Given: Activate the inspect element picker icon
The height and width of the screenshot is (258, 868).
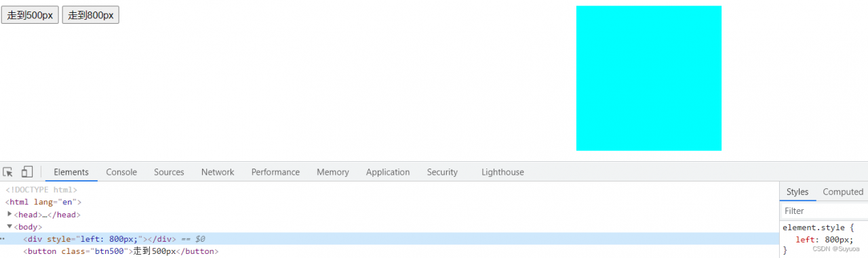Looking at the screenshot, I should click(x=8, y=172).
